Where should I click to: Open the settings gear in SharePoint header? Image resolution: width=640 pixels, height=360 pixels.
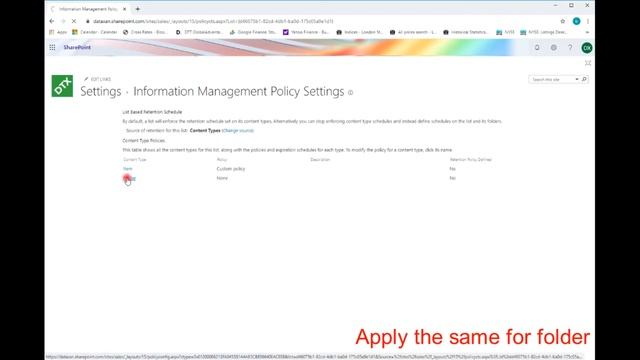coord(553,48)
